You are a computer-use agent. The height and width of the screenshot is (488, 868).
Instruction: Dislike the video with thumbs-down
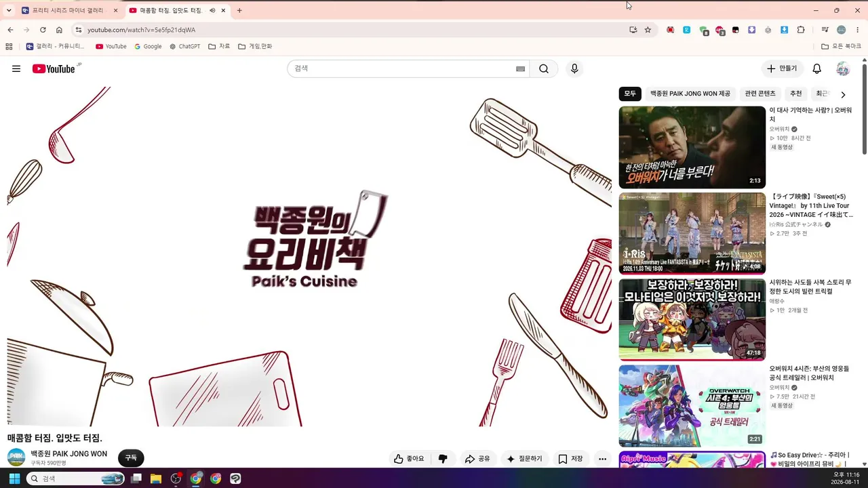[443, 459]
